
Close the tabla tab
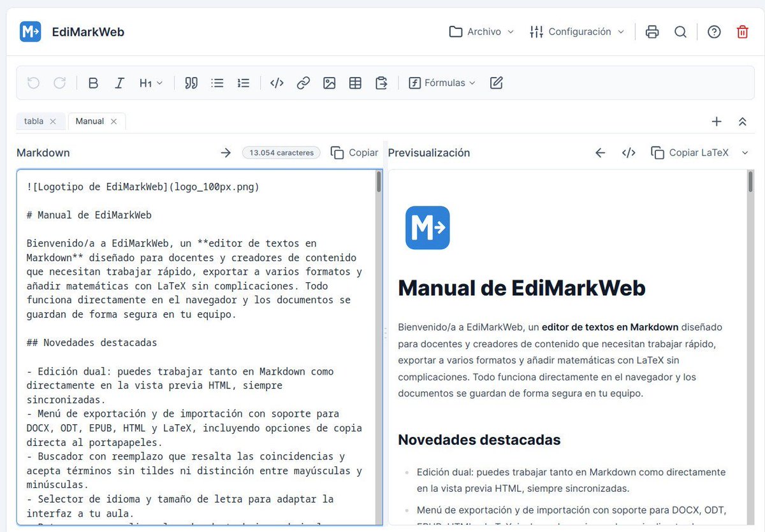[x=53, y=121]
